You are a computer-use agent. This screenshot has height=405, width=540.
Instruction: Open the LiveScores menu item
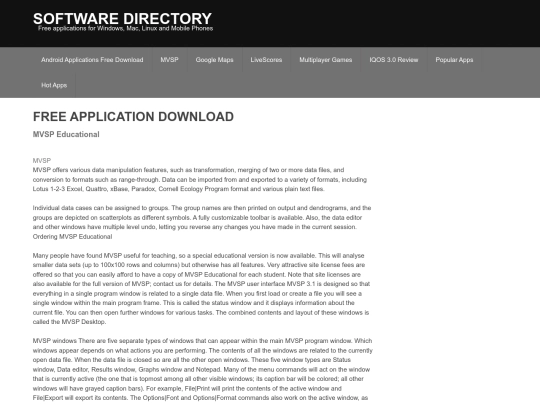pyautogui.click(x=266, y=60)
